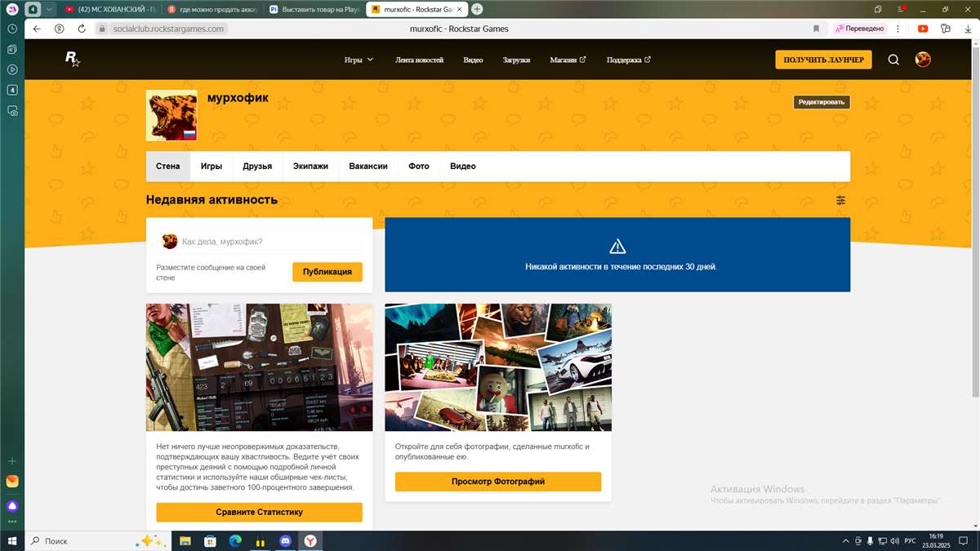Open a new browser tab with plus
Screen dimensions: 980x551
point(477,9)
